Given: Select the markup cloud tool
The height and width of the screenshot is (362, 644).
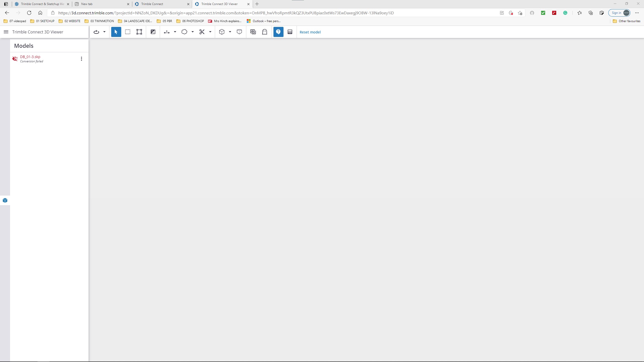Looking at the screenshot, I should [184, 32].
